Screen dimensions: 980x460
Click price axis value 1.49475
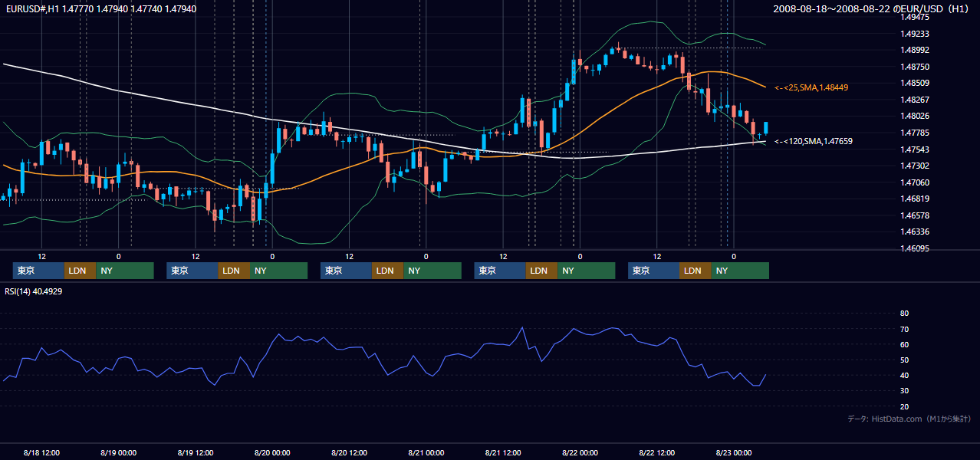916,17
